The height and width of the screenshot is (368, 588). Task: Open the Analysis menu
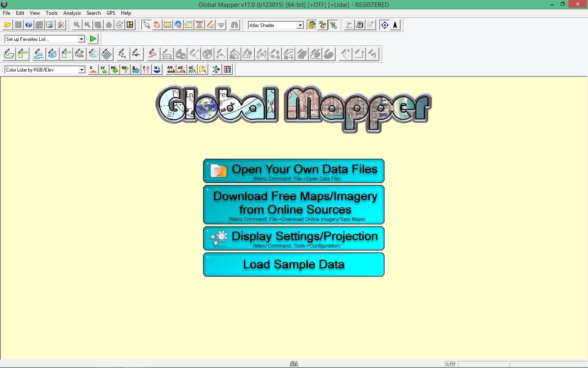click(72, 13)
